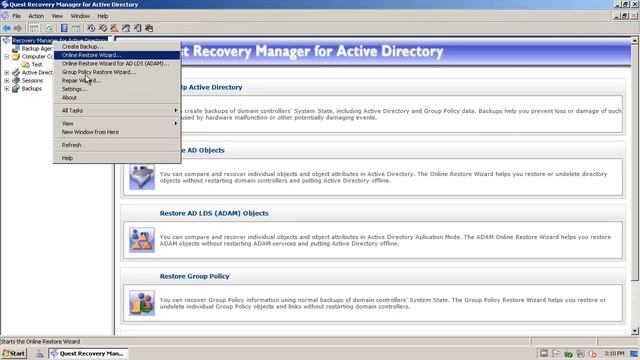
Task: Click the Restore Group Policy card icon
Action: pyautogui.click(x=142, y=303)
